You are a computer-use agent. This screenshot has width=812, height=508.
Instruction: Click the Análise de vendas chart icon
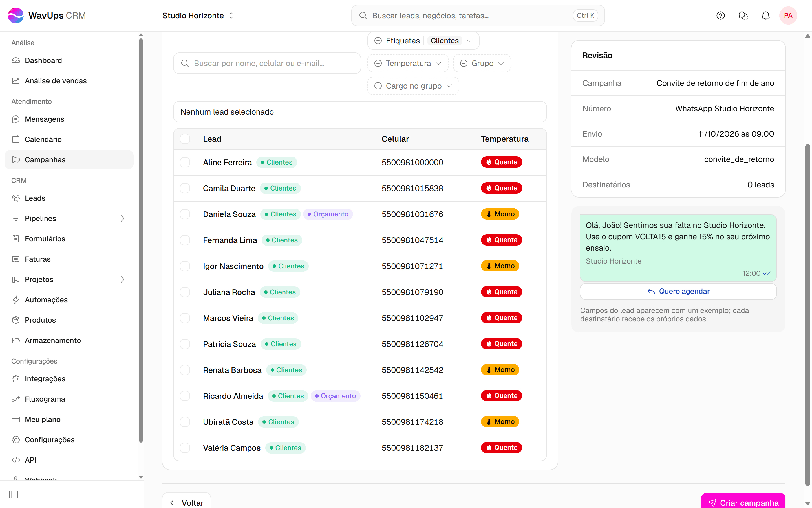16,81
